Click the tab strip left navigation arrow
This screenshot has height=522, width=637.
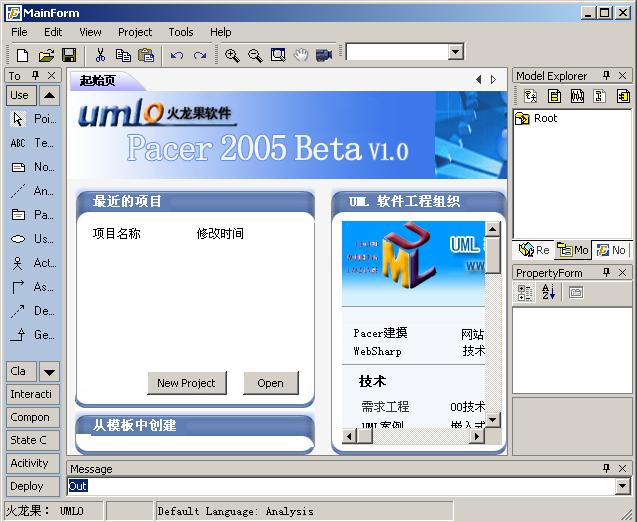(x=479, y=80)
